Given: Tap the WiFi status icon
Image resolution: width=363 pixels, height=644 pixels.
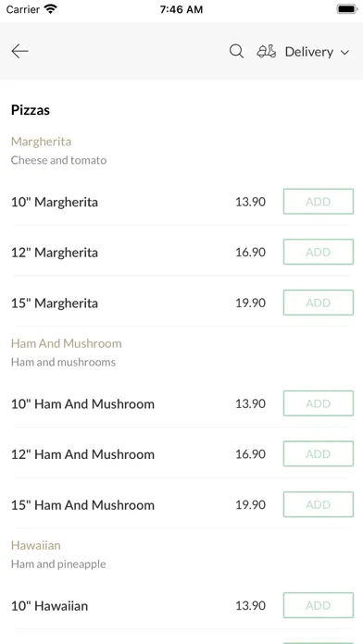Looking at the screenshot, I should 51,9.
